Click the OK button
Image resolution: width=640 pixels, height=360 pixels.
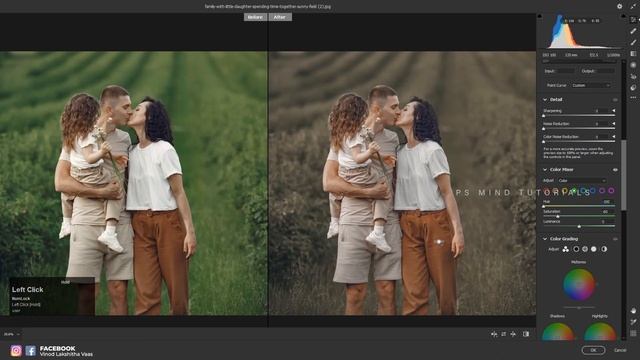593,350
